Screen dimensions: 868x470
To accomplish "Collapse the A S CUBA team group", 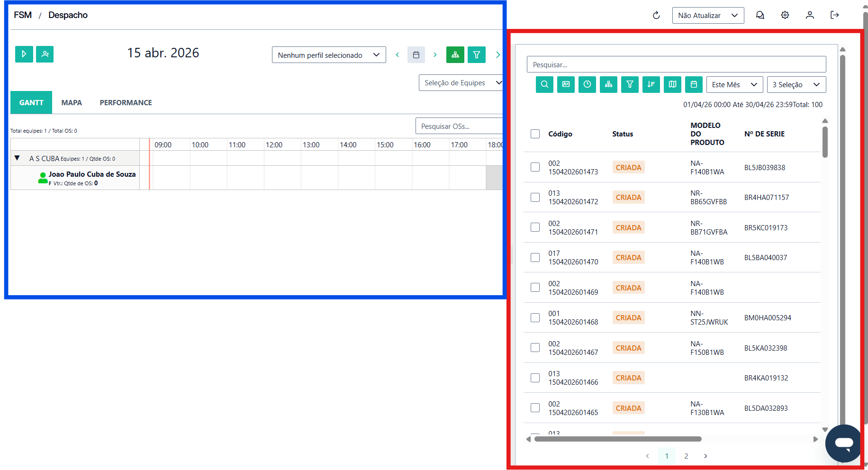I will (17, 158).
